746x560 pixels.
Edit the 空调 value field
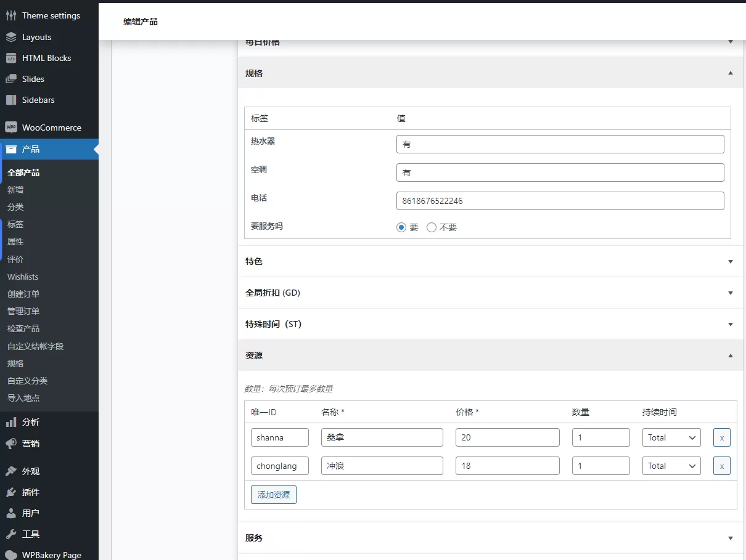(560, 172)
